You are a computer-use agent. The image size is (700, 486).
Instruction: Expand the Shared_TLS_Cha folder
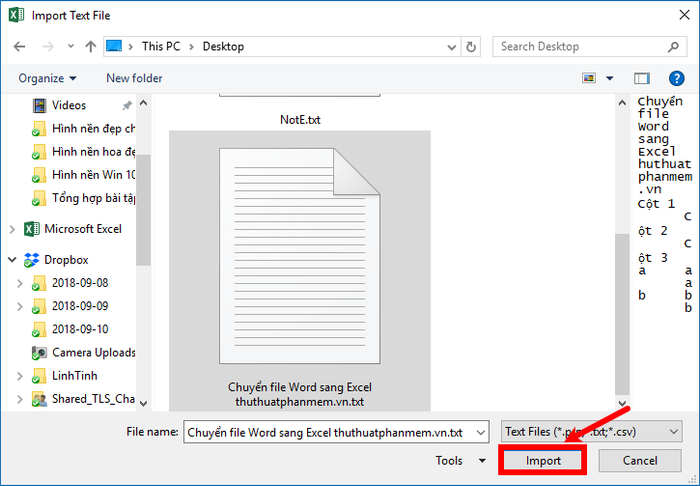pos(20,399)
